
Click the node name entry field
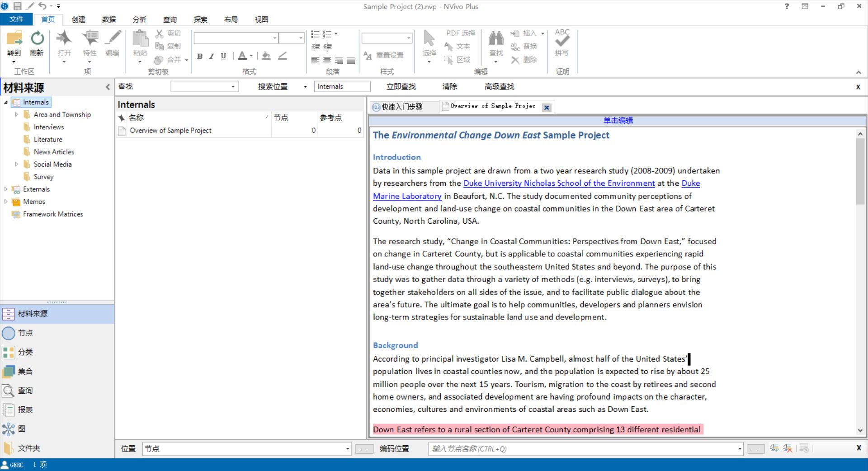[582, 449]
